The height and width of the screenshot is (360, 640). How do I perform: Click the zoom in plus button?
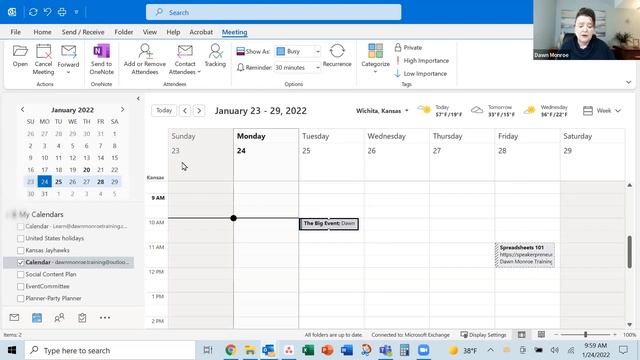point(615,335)
